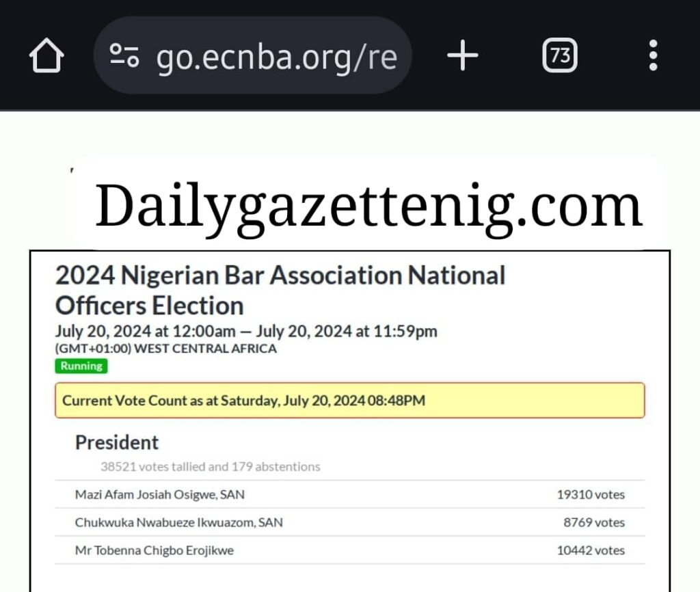Open a new tab with plus icon

tap(462, 55)
